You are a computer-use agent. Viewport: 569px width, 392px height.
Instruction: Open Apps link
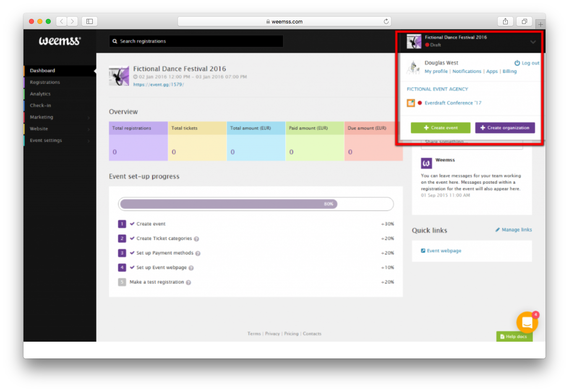click(x=492, y=71)
